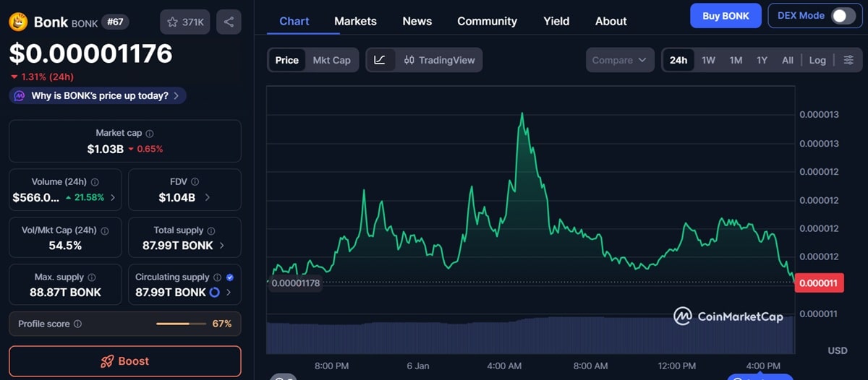
Task: Open the Compare dropdown
Action: (x=620, y=60)
